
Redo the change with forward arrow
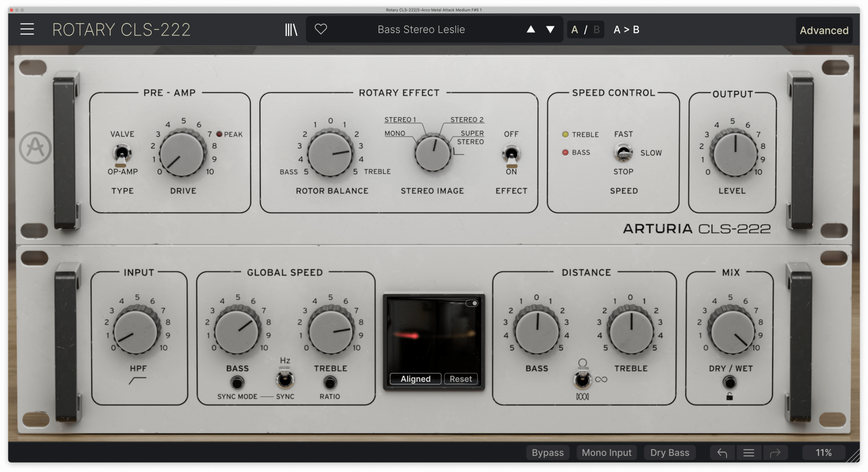775,453
